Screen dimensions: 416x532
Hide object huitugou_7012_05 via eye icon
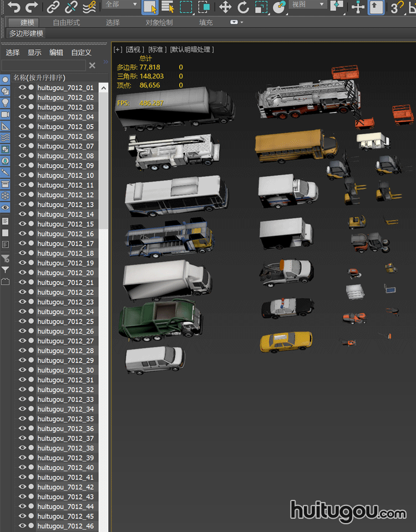pos(23,127)
